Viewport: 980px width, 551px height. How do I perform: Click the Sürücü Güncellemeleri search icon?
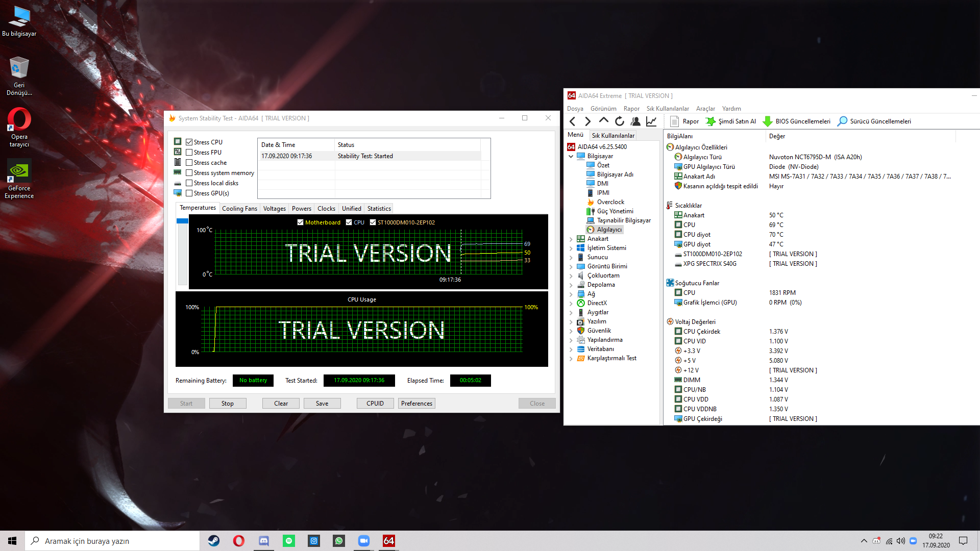pyautogui.click(x=842, y=121)
